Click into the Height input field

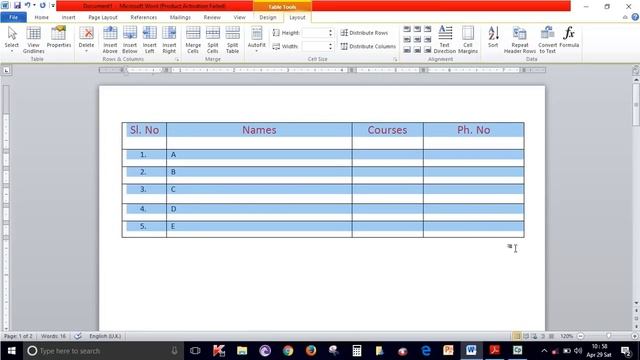click(315, 33)
